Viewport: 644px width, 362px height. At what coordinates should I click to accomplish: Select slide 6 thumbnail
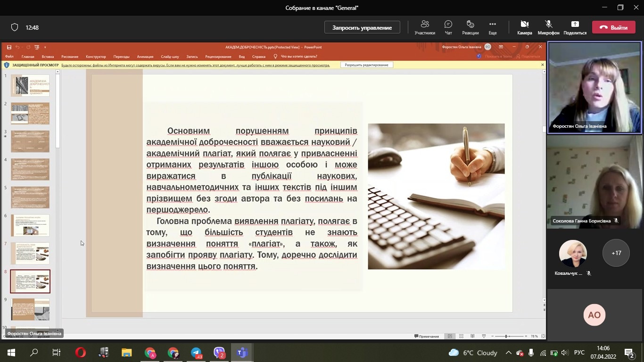(x=30, y=225)
